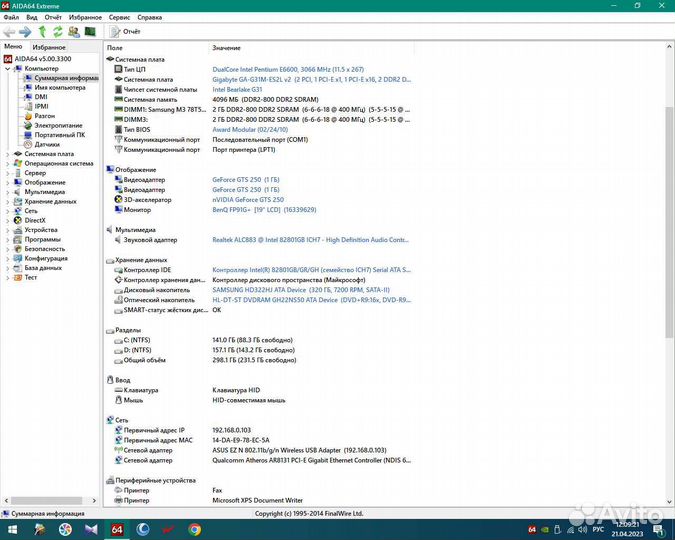Select DMI in the tree
The width and height of the screenshot is (675, 540).
tap(41, 97)
